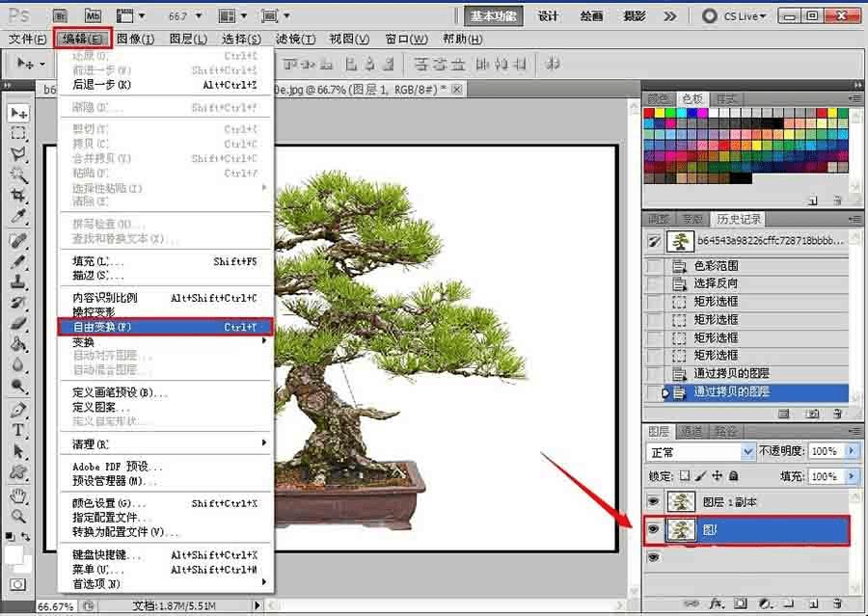Toggle visibility of the selected blue layer
The height and width of the screenshot is (616, 868).
654,529
